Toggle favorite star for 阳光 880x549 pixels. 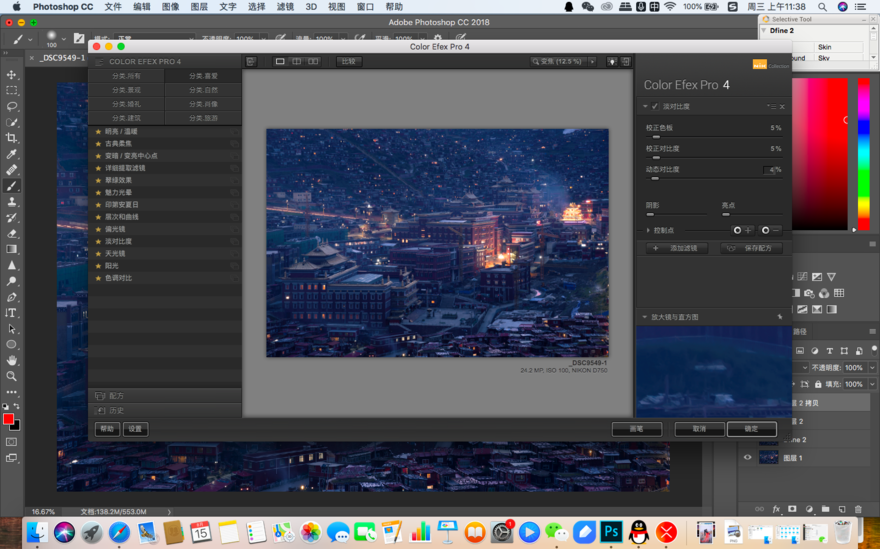[98, 266]
